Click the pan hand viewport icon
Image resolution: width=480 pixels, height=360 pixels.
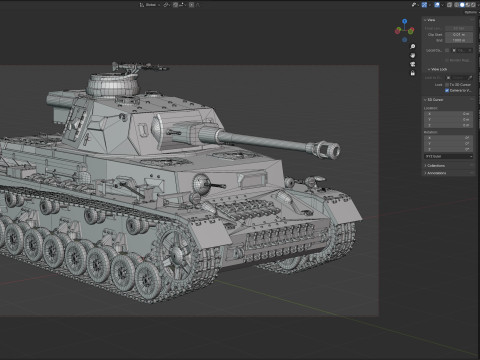point(413,55)
